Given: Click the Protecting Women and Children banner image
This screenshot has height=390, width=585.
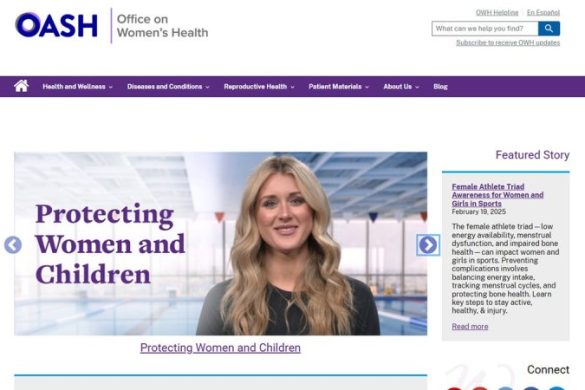Looking at the screenshot, I should click(x=220, y=243).
